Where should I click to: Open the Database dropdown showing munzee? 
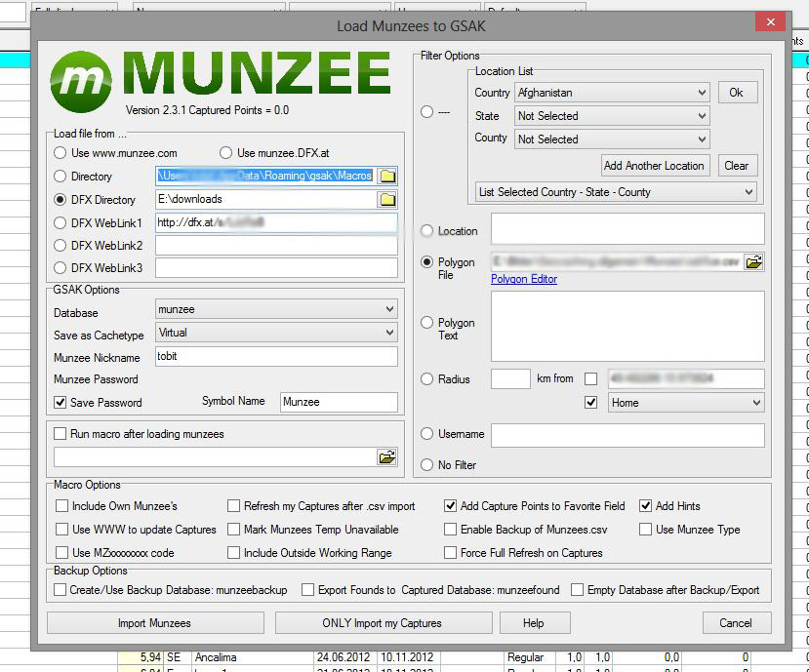pos(276,309)
